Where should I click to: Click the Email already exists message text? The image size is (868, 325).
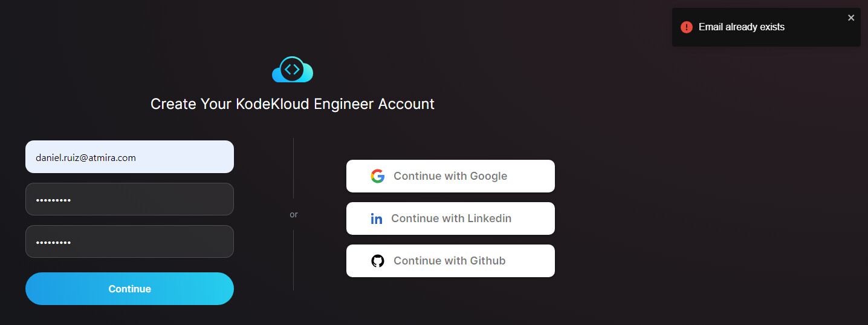click(742, 27)
